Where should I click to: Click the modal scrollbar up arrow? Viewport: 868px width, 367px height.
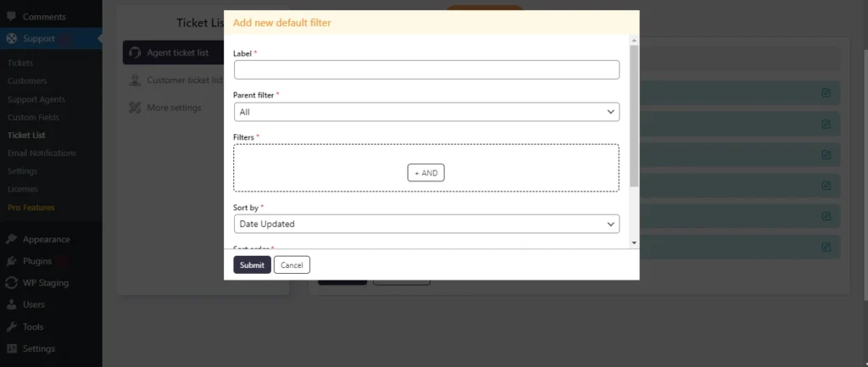click(634, 41)
